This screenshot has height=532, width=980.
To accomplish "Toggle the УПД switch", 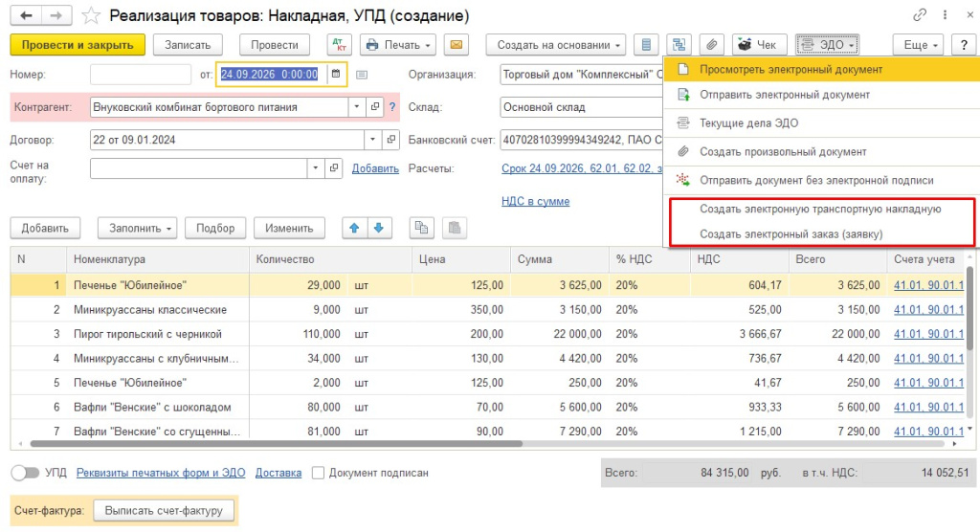I will 25,474.
